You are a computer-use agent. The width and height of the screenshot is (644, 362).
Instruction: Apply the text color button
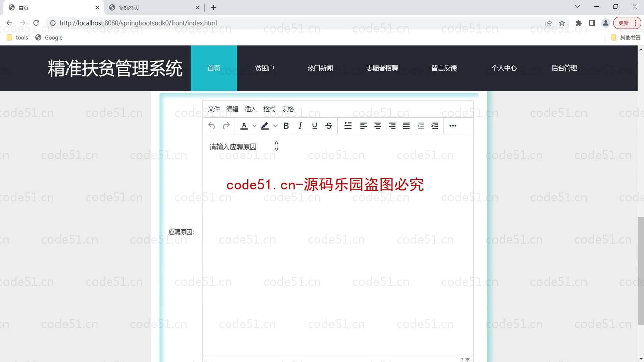[x=244, y=126]
